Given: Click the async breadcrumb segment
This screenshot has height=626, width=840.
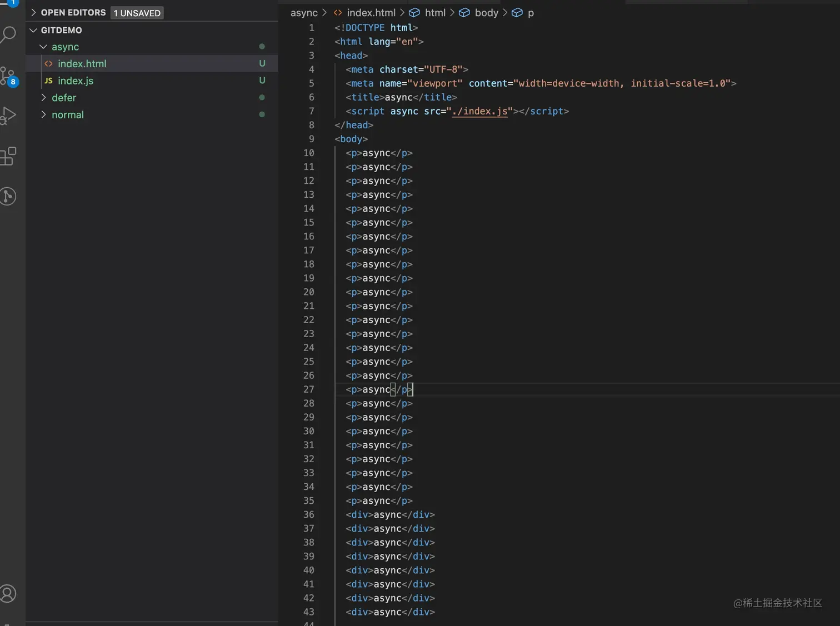Looking at the screenshot, I should [x=304, y=13].
